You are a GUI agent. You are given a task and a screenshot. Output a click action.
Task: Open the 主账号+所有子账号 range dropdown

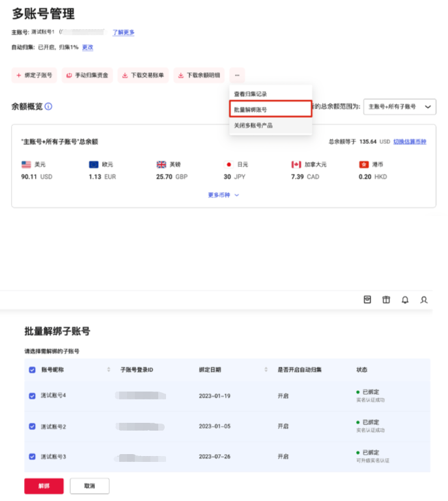399,107
